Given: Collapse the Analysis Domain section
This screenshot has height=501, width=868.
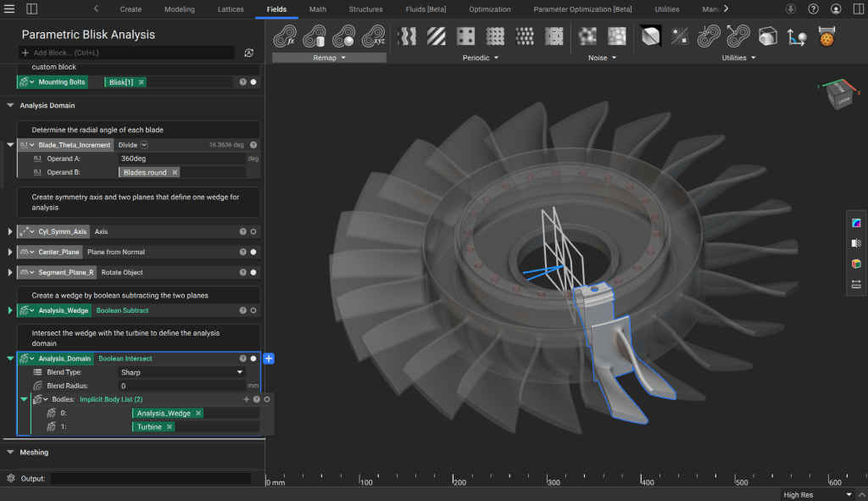Looking at the screenshot, I should pos(10,106).
